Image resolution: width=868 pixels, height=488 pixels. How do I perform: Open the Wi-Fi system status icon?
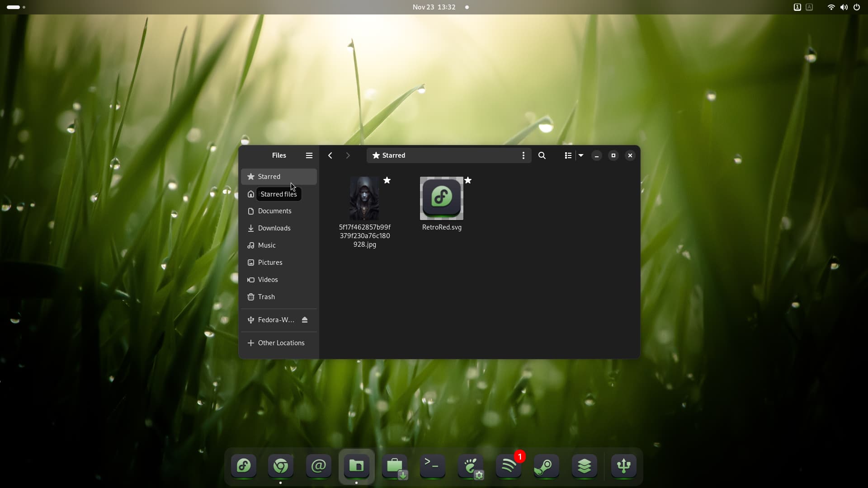[x=831, y=7]
